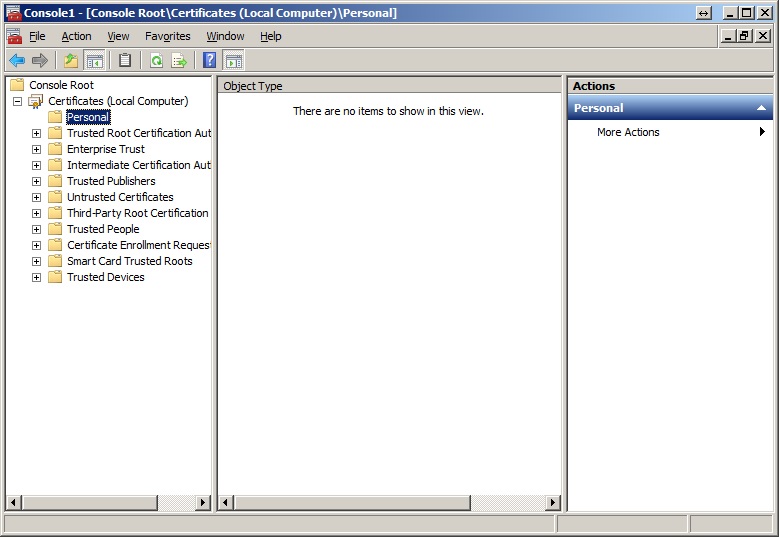Click results pane scrollbar left arrow

pos(226,502)
